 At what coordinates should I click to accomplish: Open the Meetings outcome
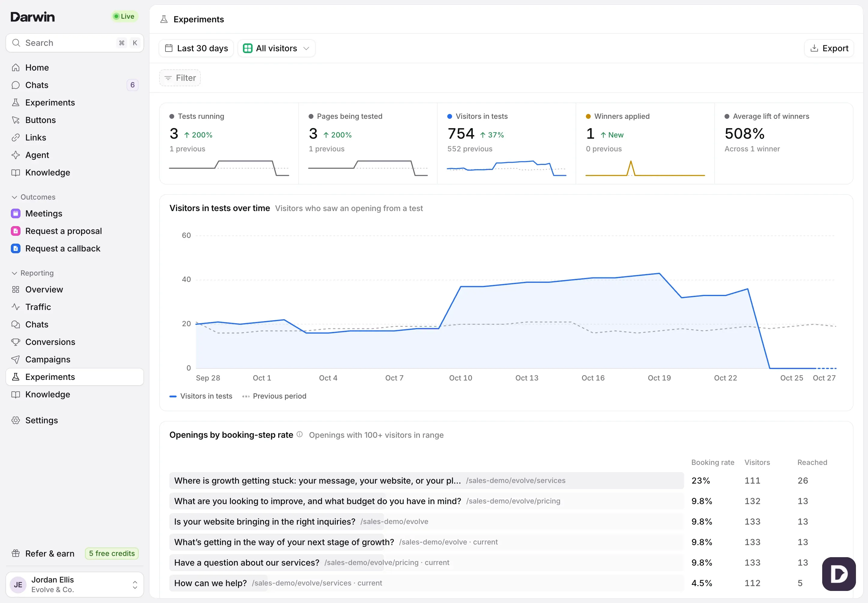(x=74, y=213)
